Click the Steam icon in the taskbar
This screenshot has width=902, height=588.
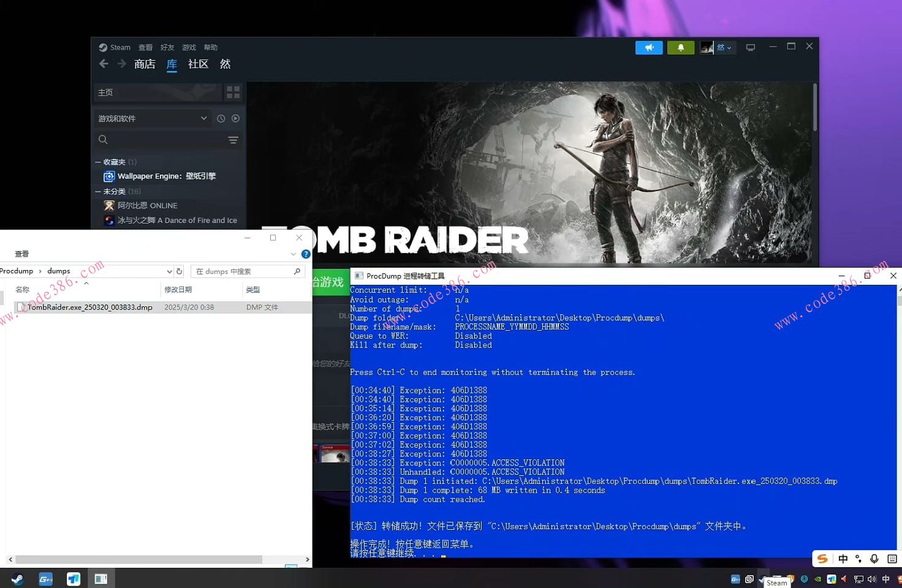tap(17, 579)
